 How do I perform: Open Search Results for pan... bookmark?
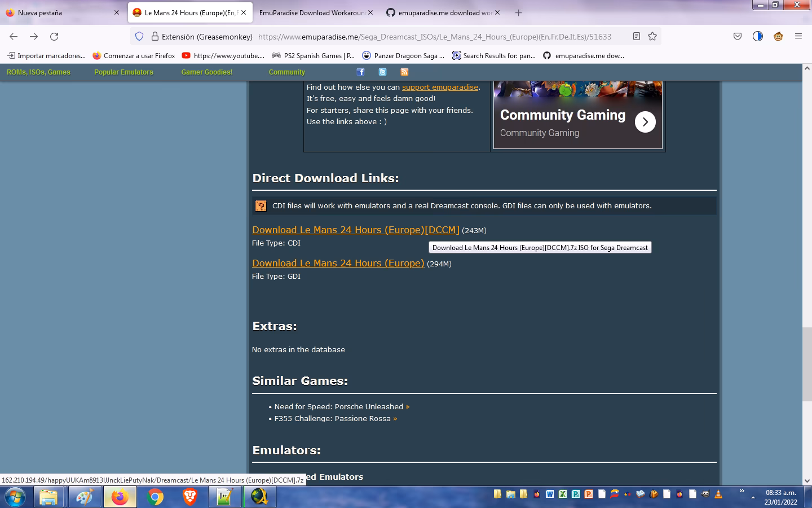494,55
